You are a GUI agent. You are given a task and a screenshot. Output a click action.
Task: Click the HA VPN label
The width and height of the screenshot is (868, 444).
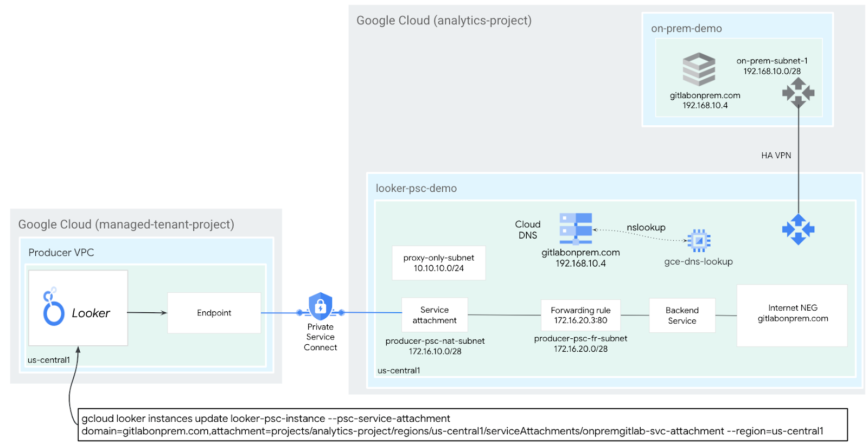(776, 156)
